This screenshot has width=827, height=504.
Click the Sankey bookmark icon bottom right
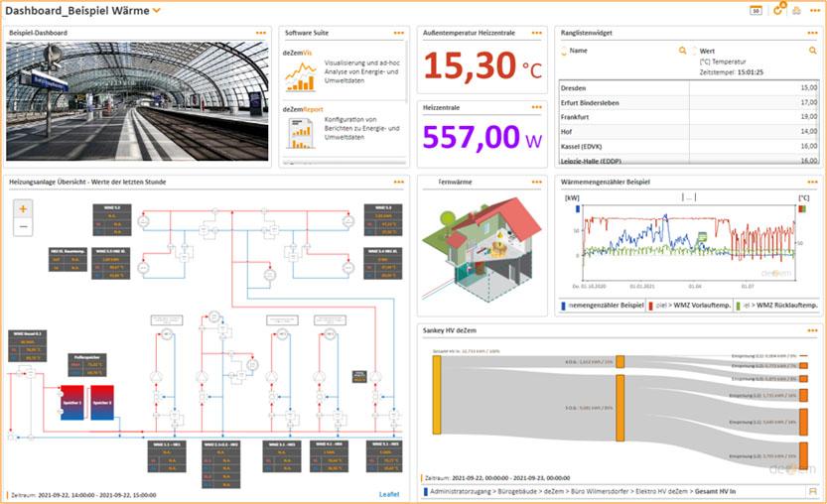pyautogui.click(x=813, y=491)
